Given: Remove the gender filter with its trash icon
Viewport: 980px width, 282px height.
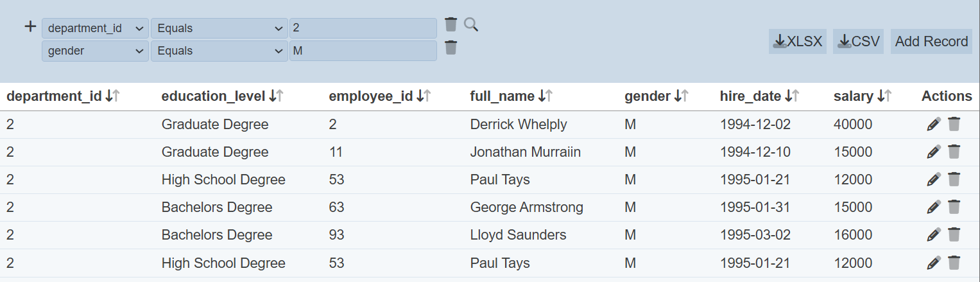Looking at the screenshot, I should (x=451, y=48).
